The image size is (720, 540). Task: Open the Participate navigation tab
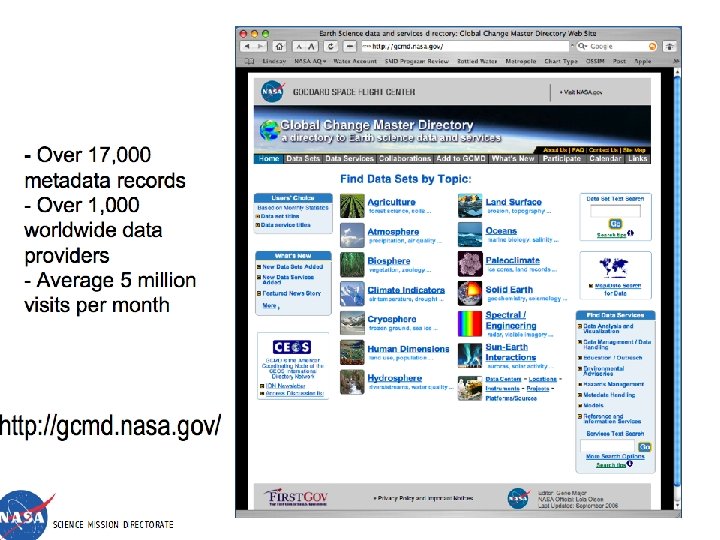562,158
